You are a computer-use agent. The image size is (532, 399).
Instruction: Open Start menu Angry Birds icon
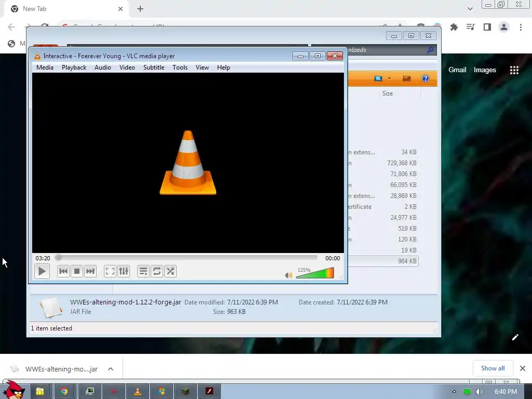(14, 390)
